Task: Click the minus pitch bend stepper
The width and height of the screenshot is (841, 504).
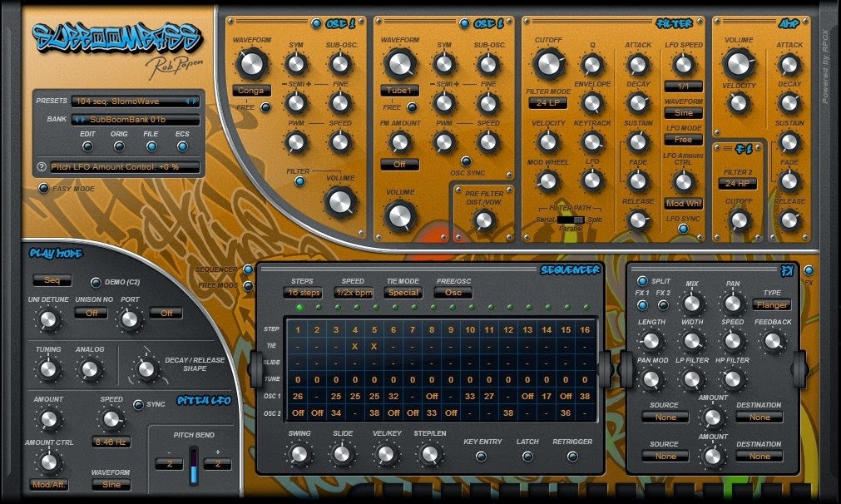Action: [169, 464]
